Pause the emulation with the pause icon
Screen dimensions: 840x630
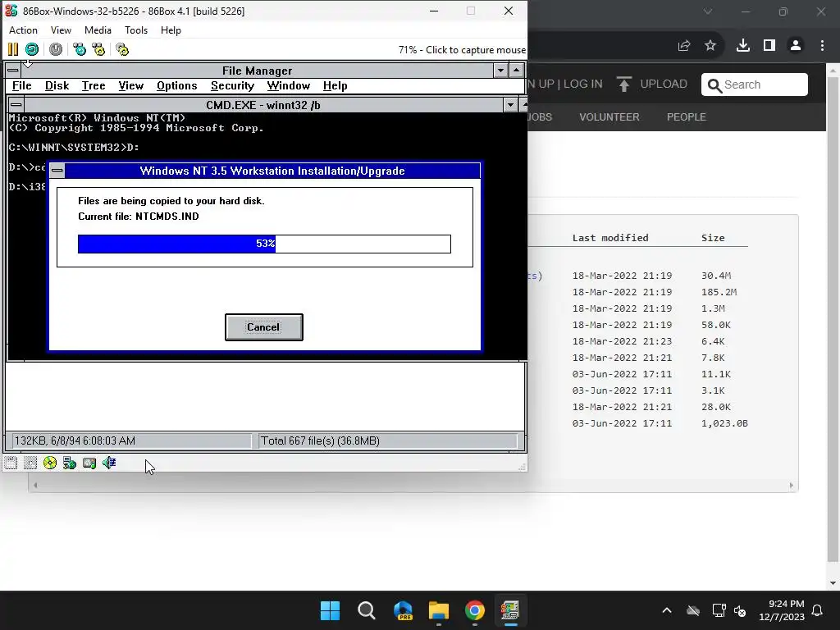[13, 50]
